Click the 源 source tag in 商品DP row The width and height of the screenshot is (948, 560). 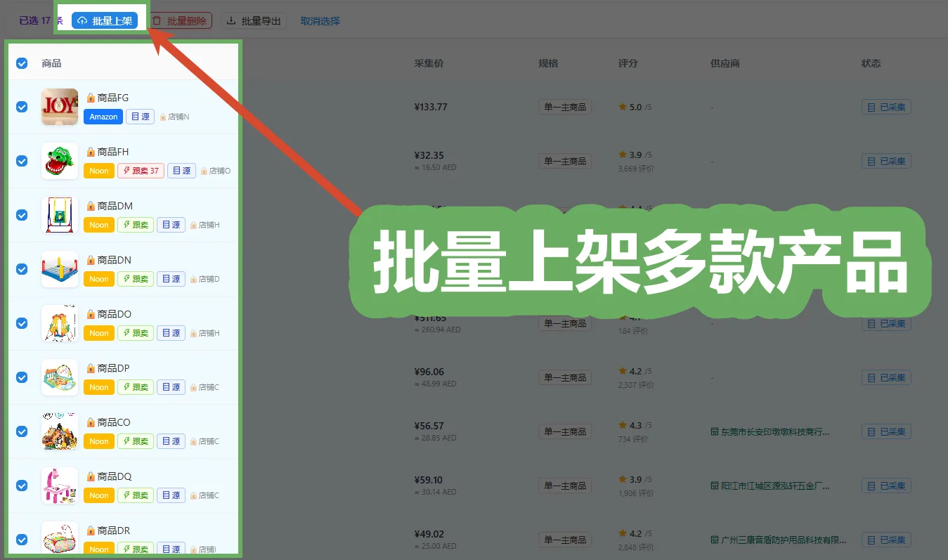(171, 387)
